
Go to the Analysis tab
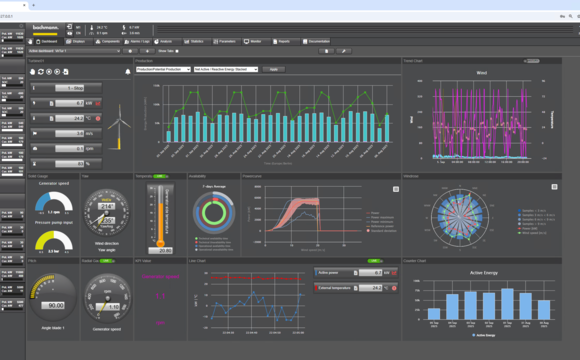click(x=166, y=41)
